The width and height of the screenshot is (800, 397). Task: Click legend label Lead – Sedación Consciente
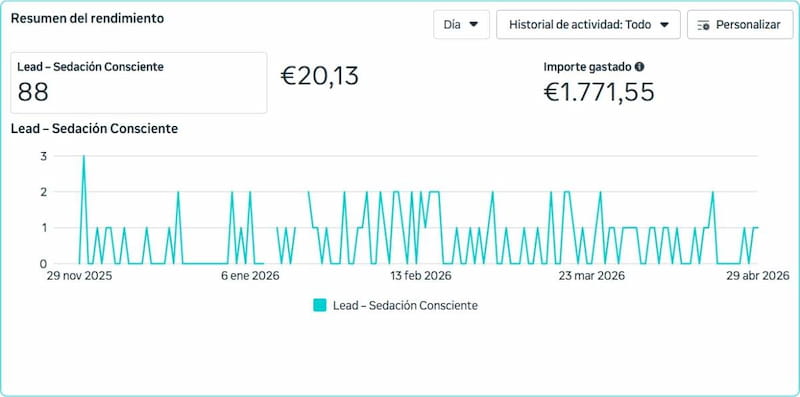coord(405,306)
